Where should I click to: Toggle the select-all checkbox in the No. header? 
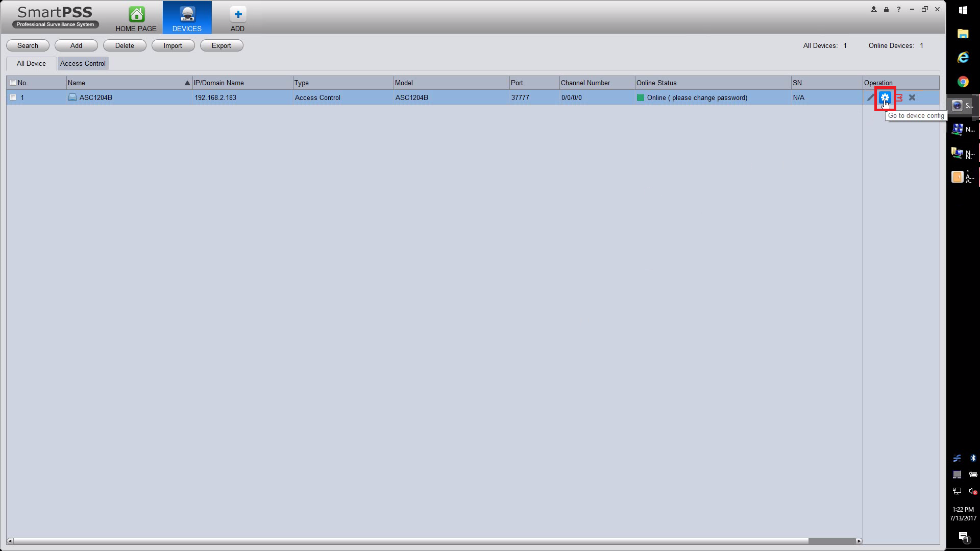point(13,83)
